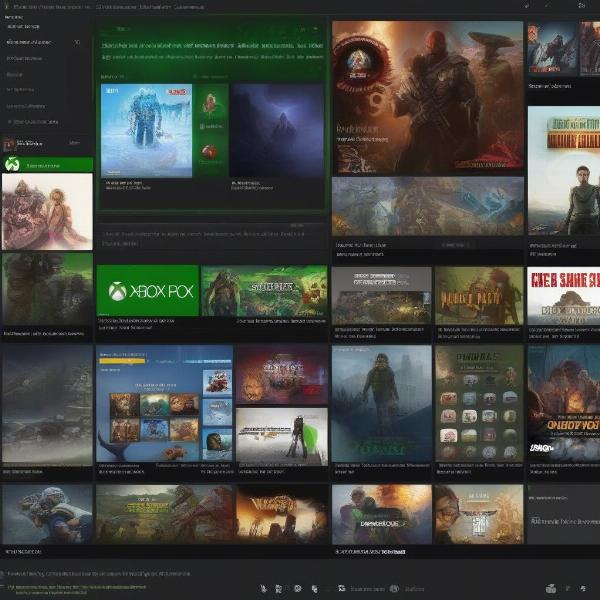This screenshot has height=600, width=600.
Task: Select the last dim sidebar entry above the profile
Action: coord(34,122)
